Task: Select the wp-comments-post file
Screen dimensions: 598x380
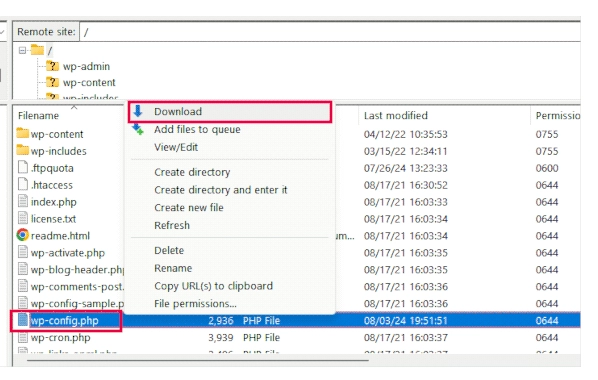Action: [x=77, y=287]
